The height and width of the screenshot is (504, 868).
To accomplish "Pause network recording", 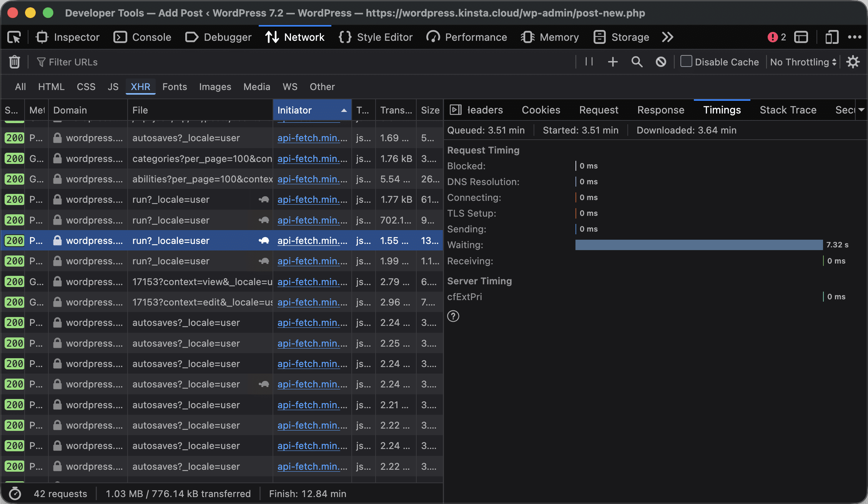I will pyautogui.click(x=589, y=62).
